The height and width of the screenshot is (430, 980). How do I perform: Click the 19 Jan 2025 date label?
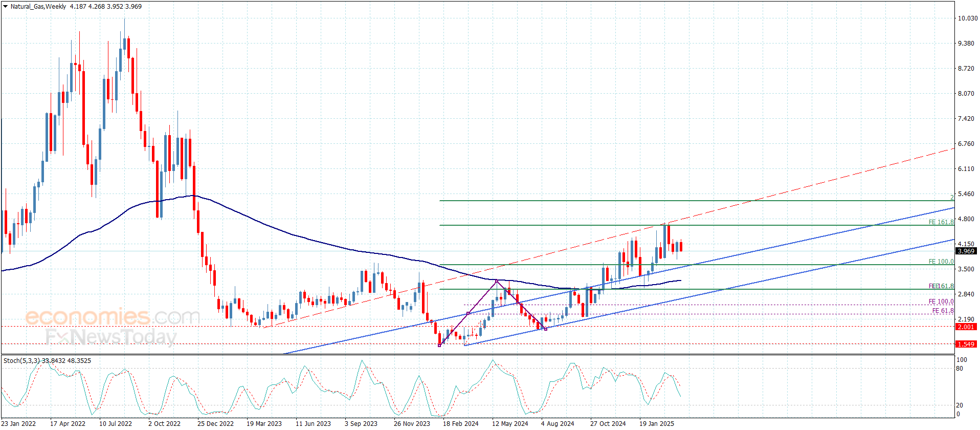coord(656,423)
